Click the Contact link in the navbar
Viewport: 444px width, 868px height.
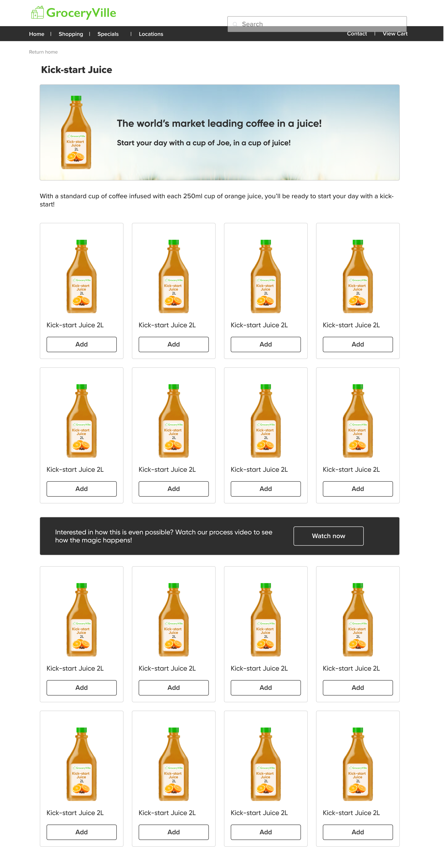point(357,34)
